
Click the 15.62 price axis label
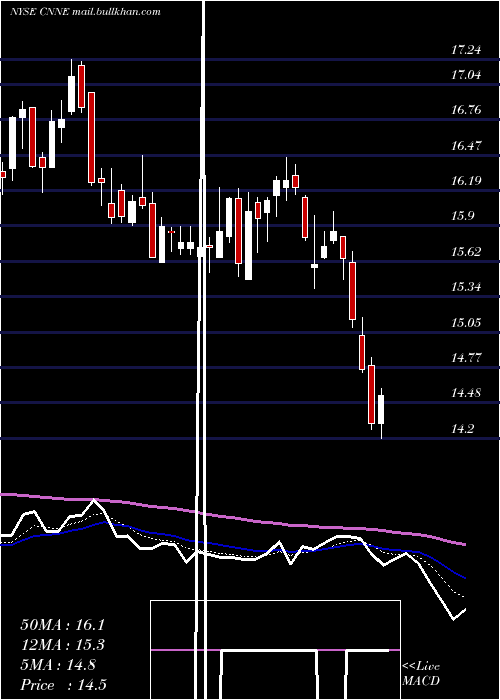[x=466, y=252]
